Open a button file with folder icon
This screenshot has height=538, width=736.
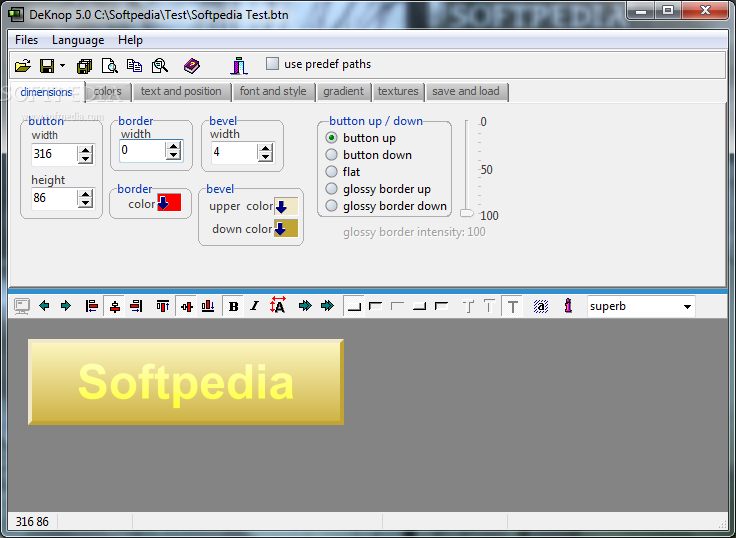click(23, 66)
